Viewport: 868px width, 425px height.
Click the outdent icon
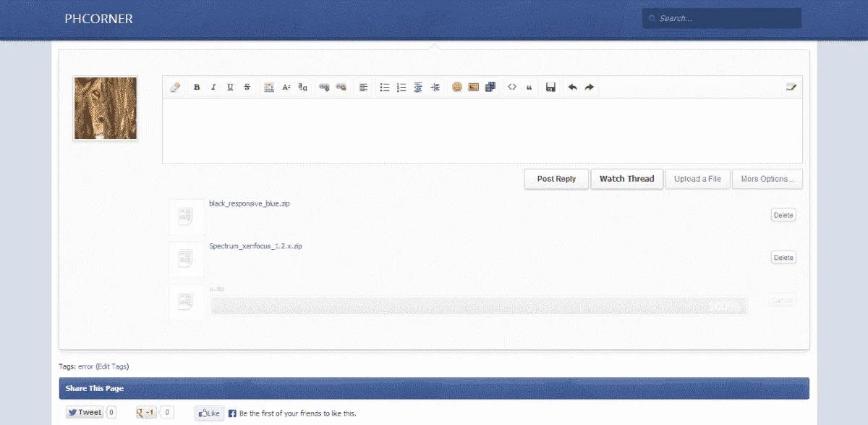418,87
